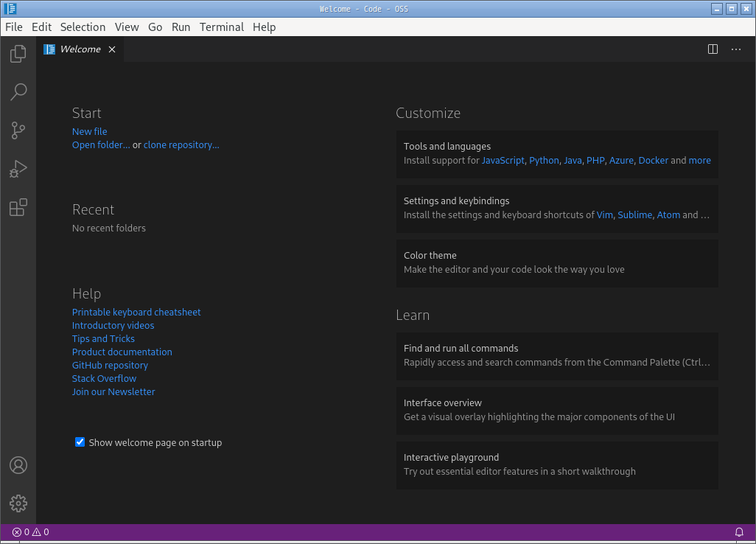Open the Introductory videos link
This screenshot has width=756, height=544.
(x=113, y=326)
